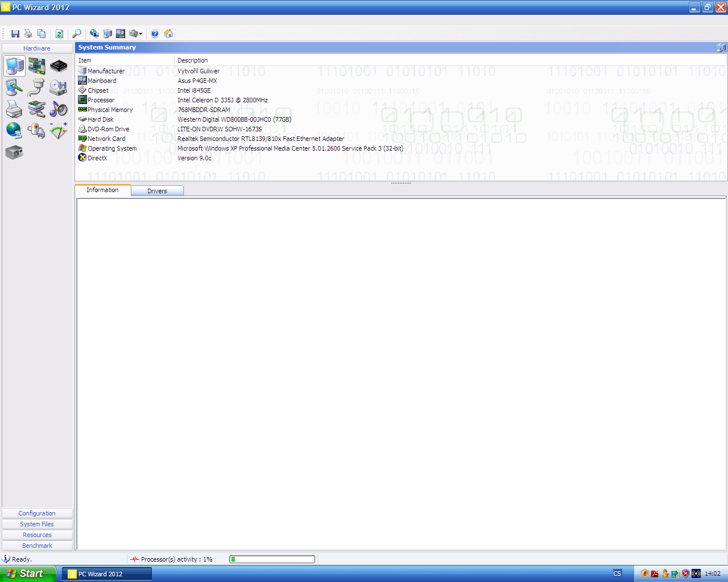Select the Chipset row
Image resolution: width=728 pixels, height=582 pixels.
pyautogui.click(x=401, y=90)
